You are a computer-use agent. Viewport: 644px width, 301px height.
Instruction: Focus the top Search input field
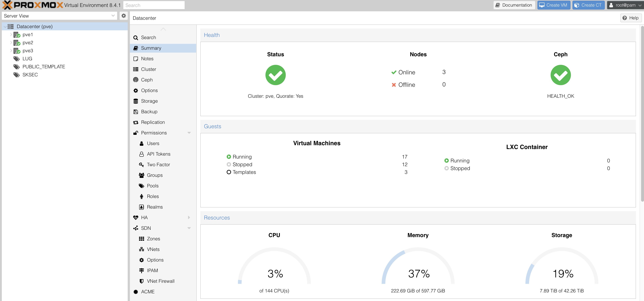154,5
